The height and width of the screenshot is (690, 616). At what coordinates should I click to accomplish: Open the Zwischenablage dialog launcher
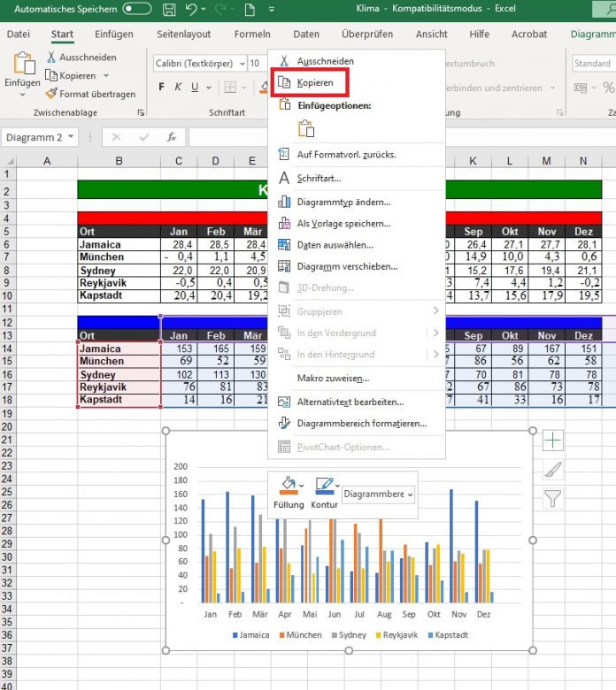(x=141, y=113)
